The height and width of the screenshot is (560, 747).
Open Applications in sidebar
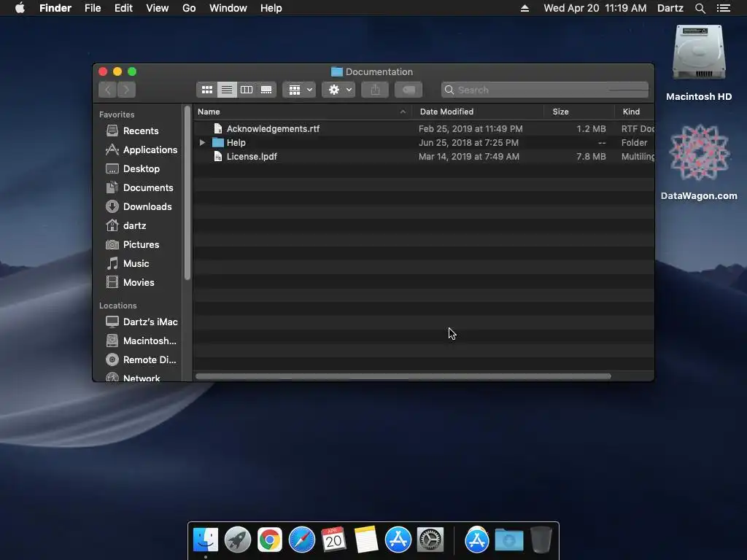click(141, 149)
